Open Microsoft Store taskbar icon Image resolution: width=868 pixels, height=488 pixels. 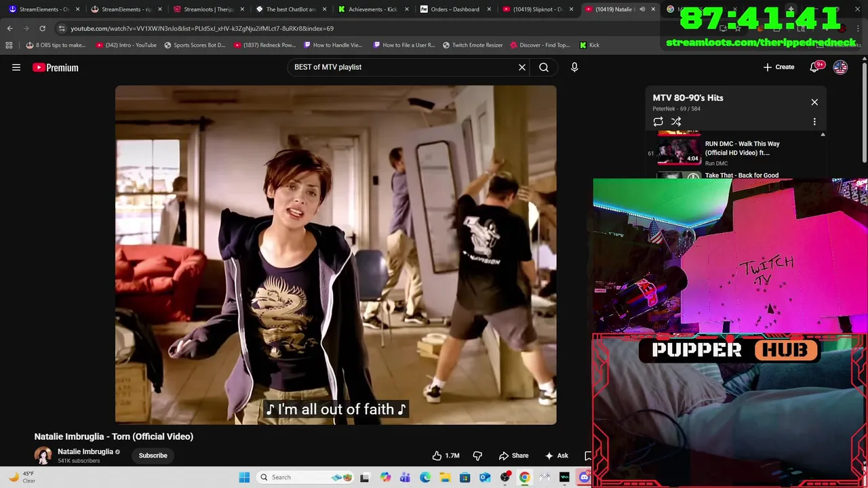click(465, 477)
